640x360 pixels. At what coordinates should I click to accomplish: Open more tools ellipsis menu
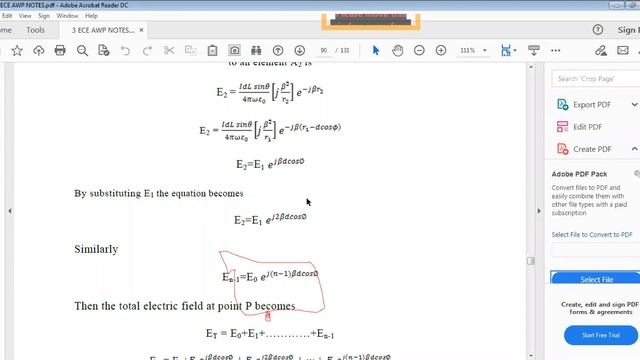click(556, 51)
